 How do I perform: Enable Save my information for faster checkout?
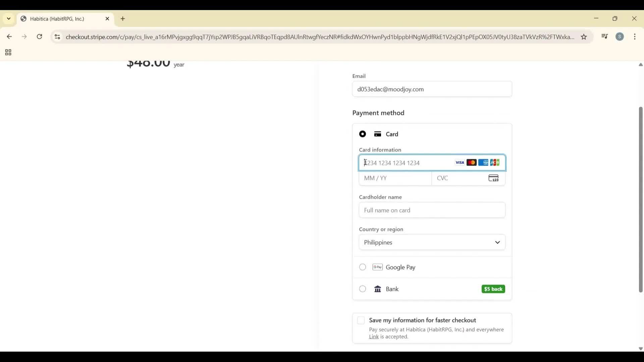click(x=361, y=320)
